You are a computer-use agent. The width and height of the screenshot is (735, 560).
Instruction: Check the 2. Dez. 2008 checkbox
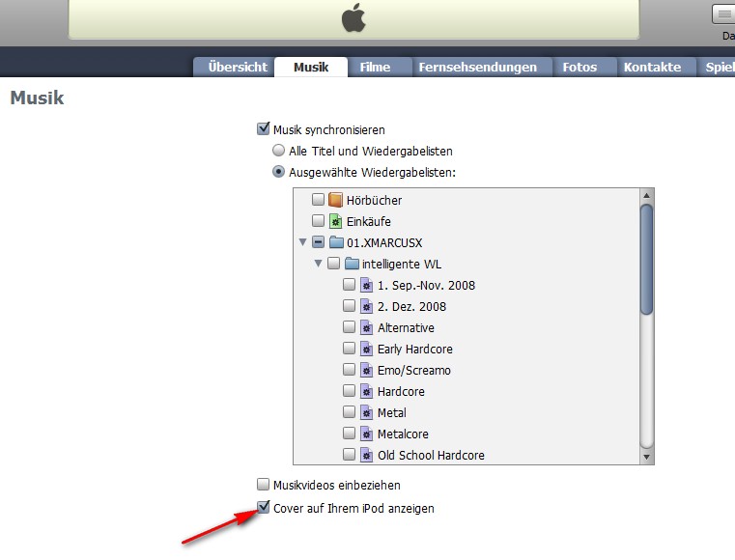(350, 305)
